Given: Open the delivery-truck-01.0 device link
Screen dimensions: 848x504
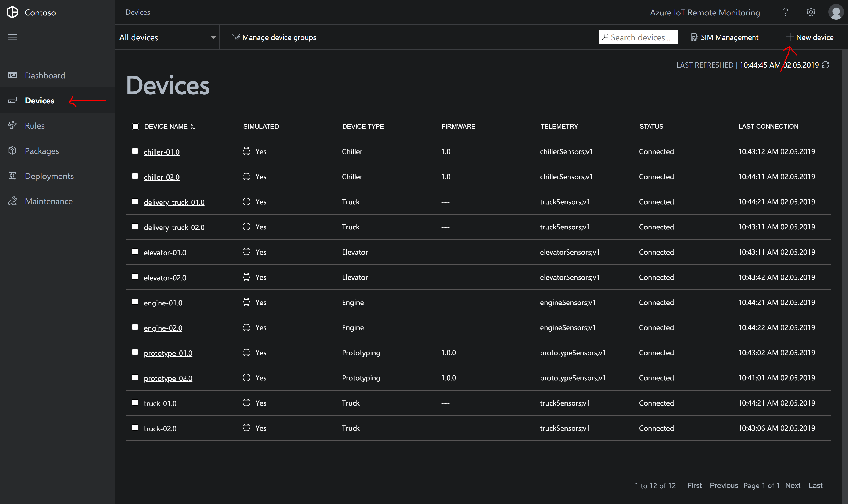Looking at the screenshot, I should tap(174, 202).
